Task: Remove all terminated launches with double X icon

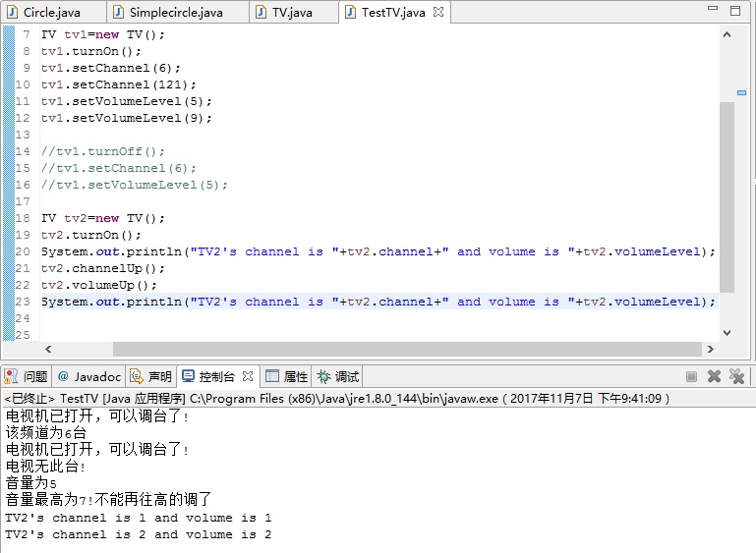Action: coord(736,376)
